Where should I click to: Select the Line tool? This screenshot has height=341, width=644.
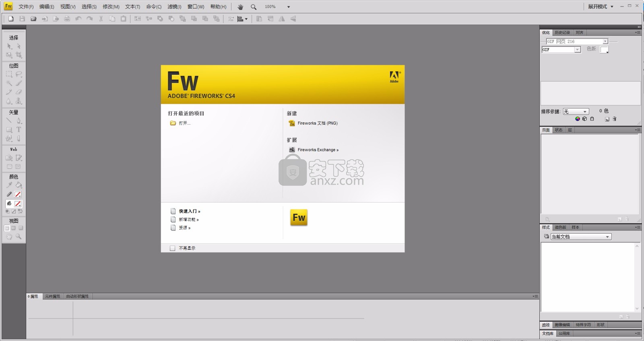pyautogui.click(x=9, y=121)
